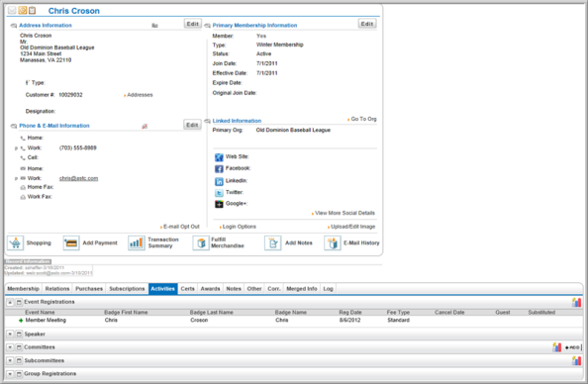Click Edit button for Primary Membership Information

tap(367, 24)
